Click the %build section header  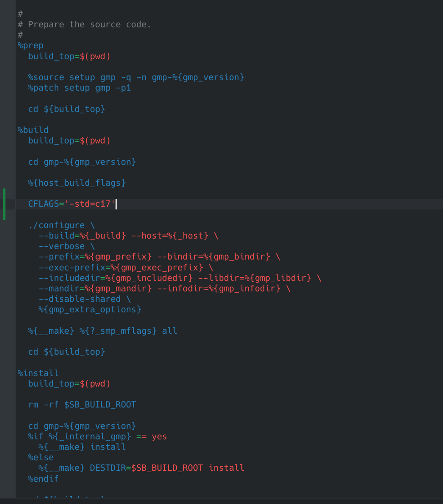[33, 130]
